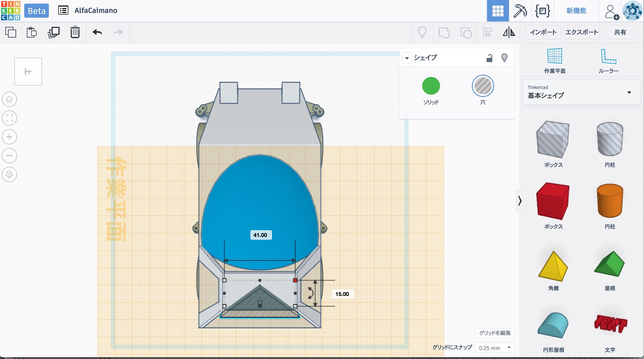Toggle the shape lock icon
Viewport: 644px width, 359px height.
tap(489, 58)
